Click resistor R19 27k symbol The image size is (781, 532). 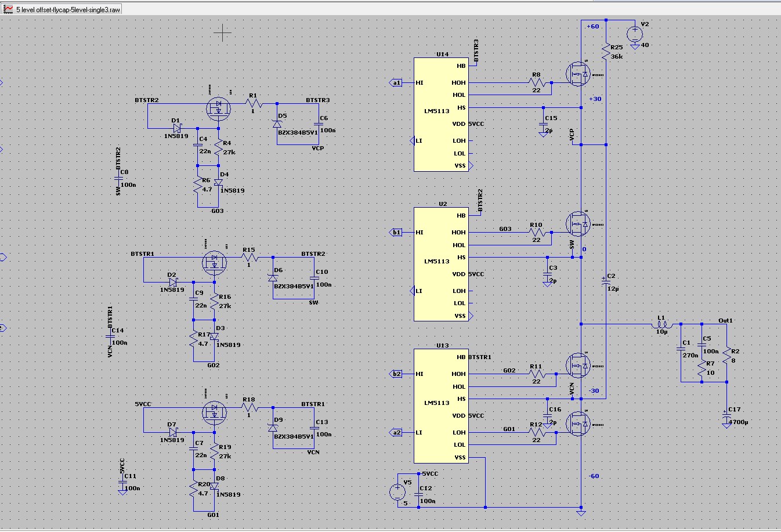pyautogui.click(x=214, y=451)
